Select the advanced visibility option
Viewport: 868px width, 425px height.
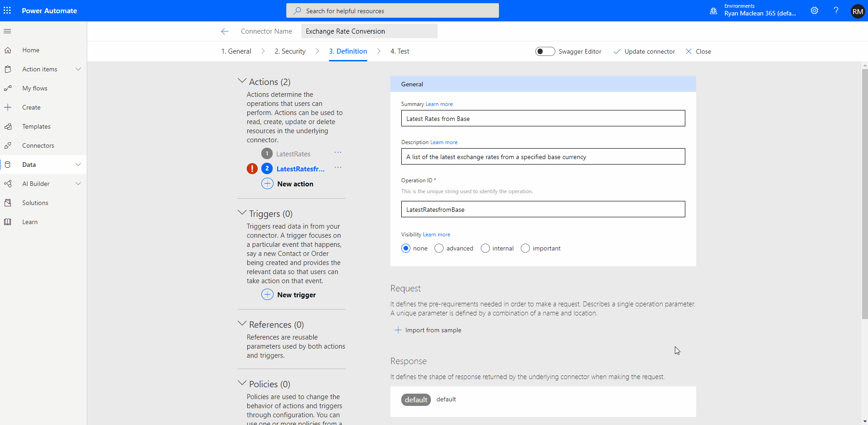coord(439,248)
